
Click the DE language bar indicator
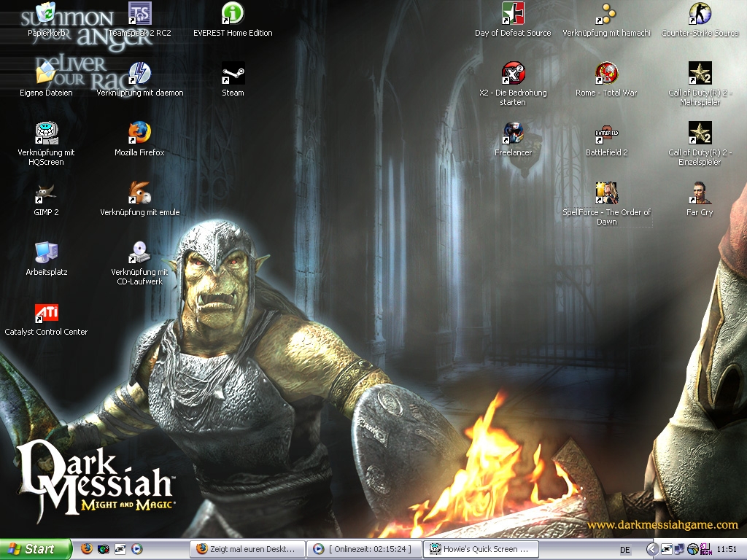click(x=625, y=550)
